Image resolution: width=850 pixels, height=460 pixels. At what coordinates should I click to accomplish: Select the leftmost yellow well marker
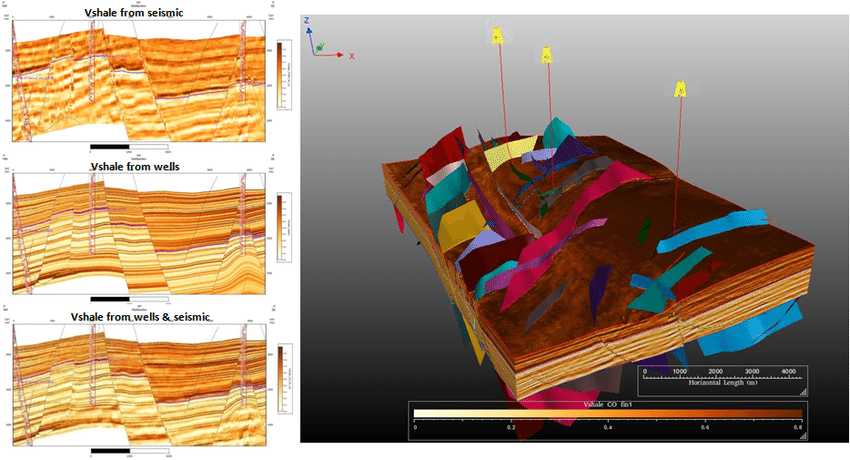pos(497,35)
